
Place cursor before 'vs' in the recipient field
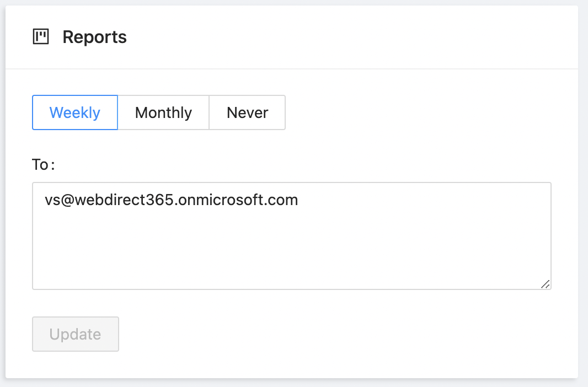[x=45, y=200]
